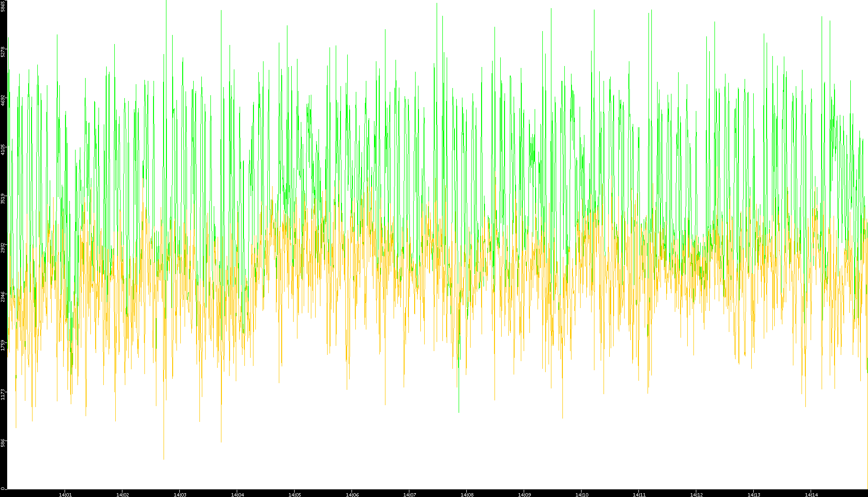This screenshot has width=868, height=497.
Task: Click the 14:05 label on the bottom axis
Action: pyautogui.click(x=295, y=494)
